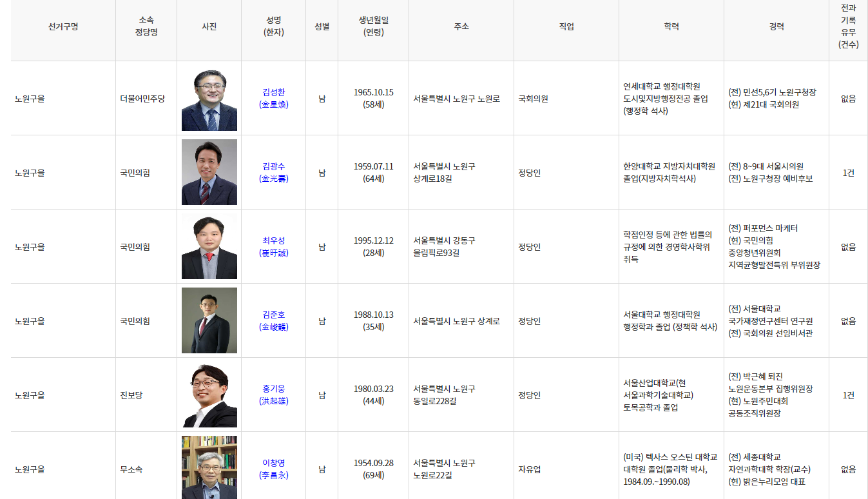The image size is (868, 499).
Task: Click the 생년월일(연령) column header
Action: [x=374, y=26]
